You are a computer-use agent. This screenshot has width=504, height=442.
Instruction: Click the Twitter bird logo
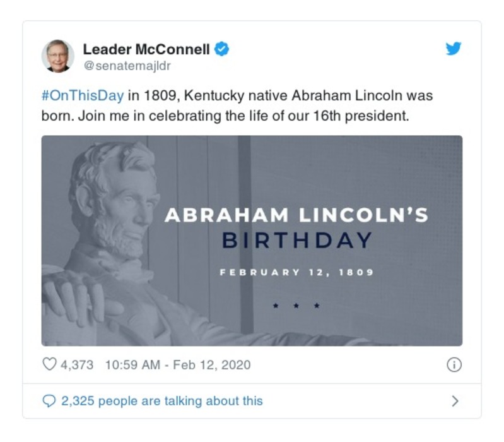click(x=453, y=49)
